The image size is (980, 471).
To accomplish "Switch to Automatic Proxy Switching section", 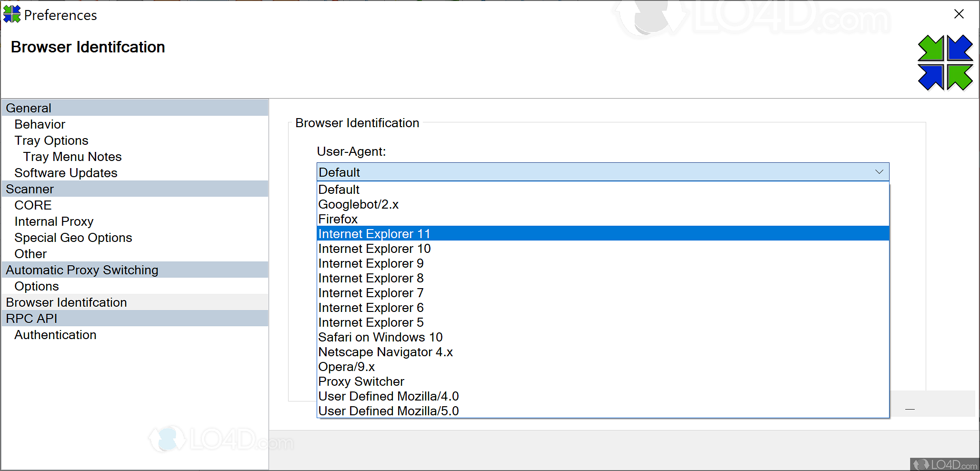I will (x=81, y=270).
